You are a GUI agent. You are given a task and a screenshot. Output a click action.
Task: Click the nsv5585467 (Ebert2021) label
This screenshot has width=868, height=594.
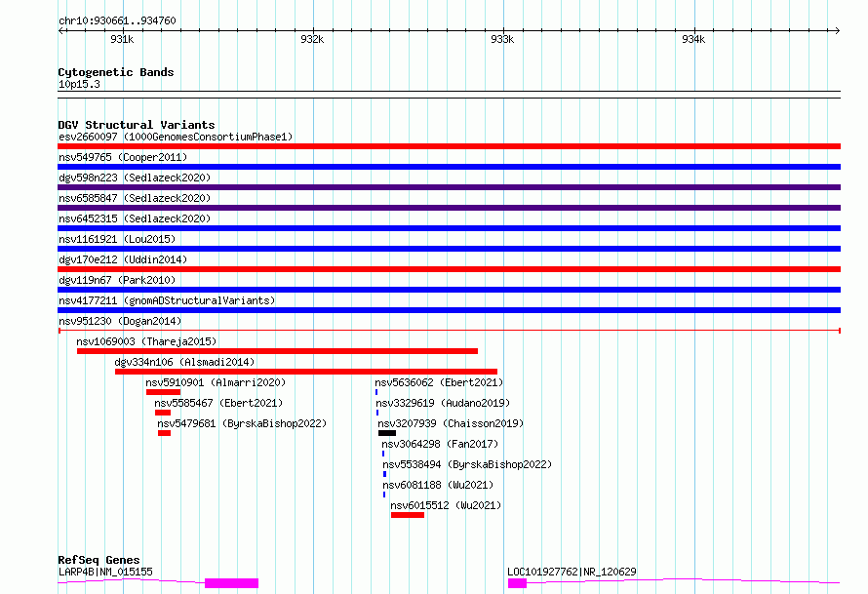tap(218, 403)
